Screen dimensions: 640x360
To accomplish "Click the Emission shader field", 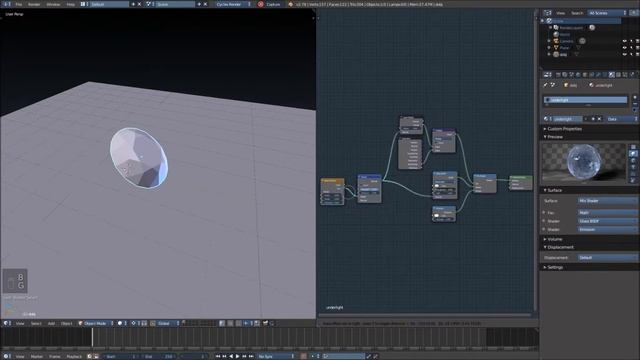I will click(607, 229).
